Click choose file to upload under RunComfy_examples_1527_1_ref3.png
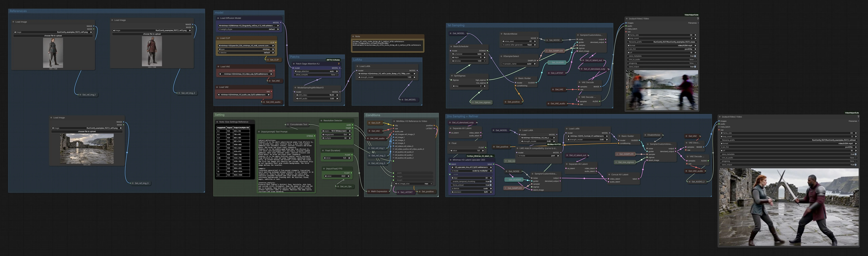The width and height of the screenshot is (868, 256). (87, 131)
